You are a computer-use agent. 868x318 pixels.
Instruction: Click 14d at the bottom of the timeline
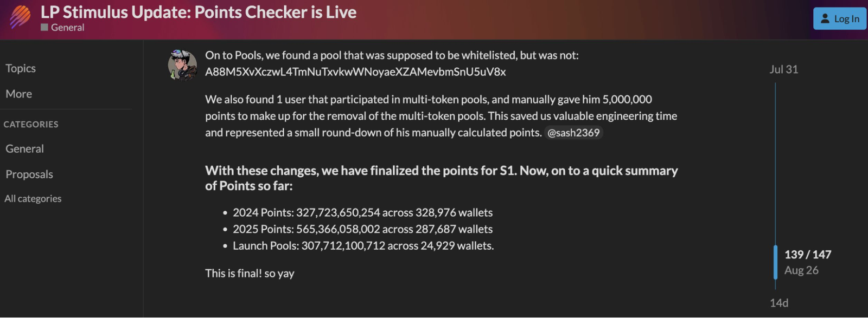point(780,302)
